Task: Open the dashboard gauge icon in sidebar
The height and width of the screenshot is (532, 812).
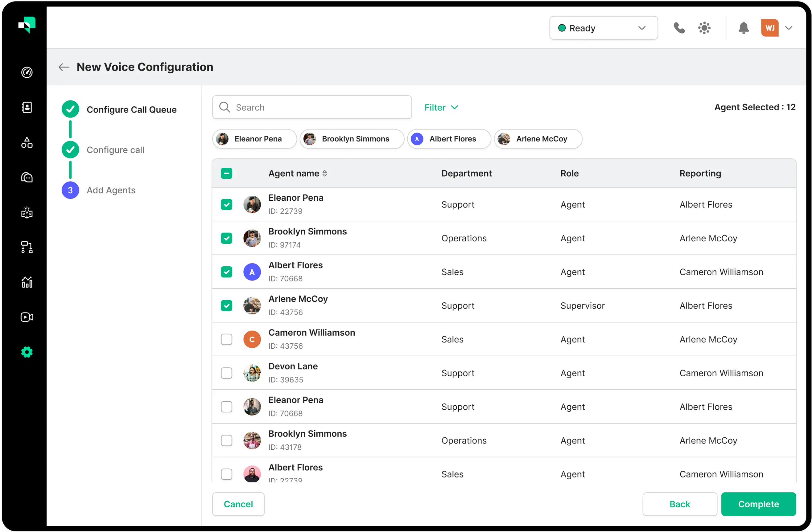Action: (x=27, y=72)
